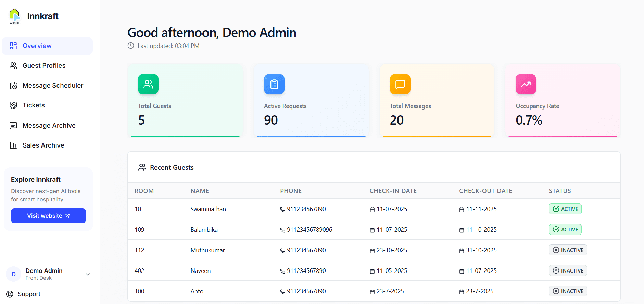Open Guest Profiles from sidebar
This screenshot has height=304, width=644.
tap(47, 66)
